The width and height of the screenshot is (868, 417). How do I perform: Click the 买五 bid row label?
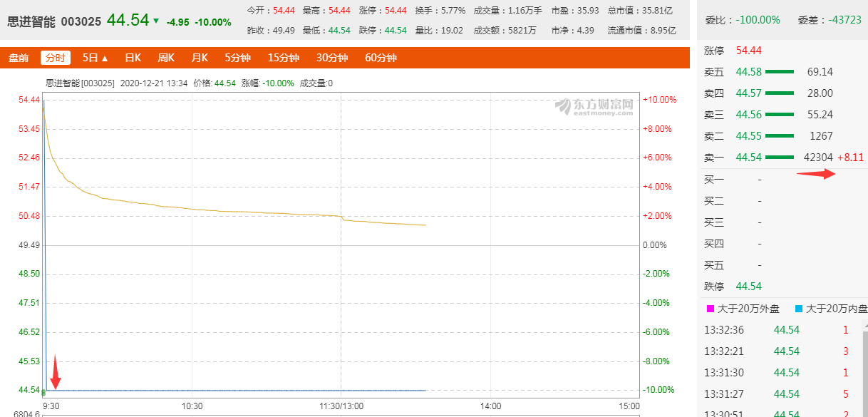coord(713,265)
